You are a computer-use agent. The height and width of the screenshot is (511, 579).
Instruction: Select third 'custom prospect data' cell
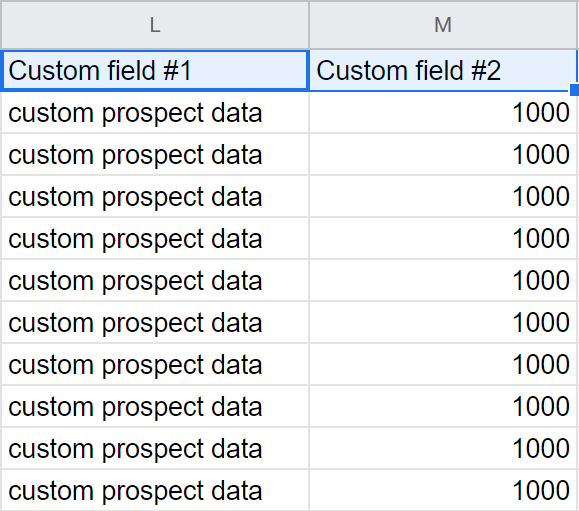(x=155, y=196)
